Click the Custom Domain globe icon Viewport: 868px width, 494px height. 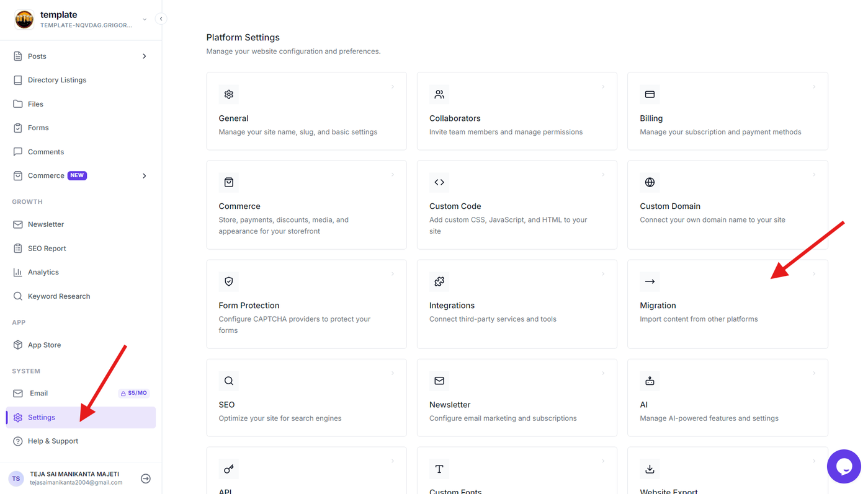pos(650,182)
